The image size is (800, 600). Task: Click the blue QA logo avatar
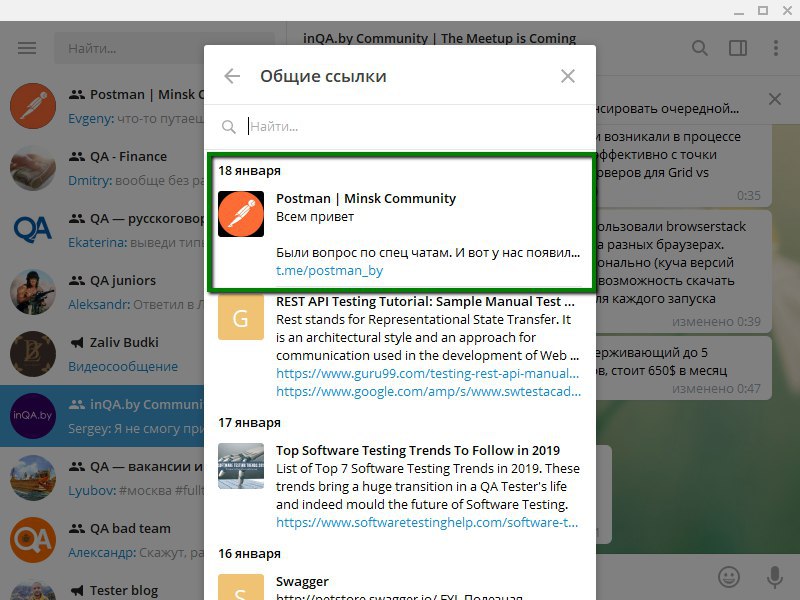(x=33, y=230)
